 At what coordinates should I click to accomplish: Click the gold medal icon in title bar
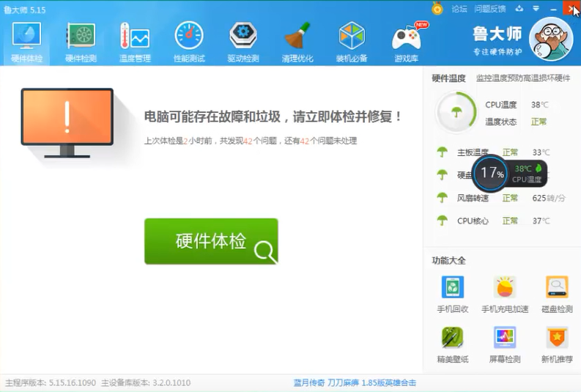pyautogui.click(x=437, y=9)
